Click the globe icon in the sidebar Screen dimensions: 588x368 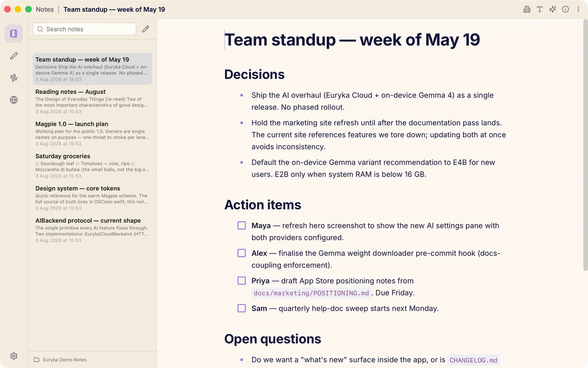14,100
